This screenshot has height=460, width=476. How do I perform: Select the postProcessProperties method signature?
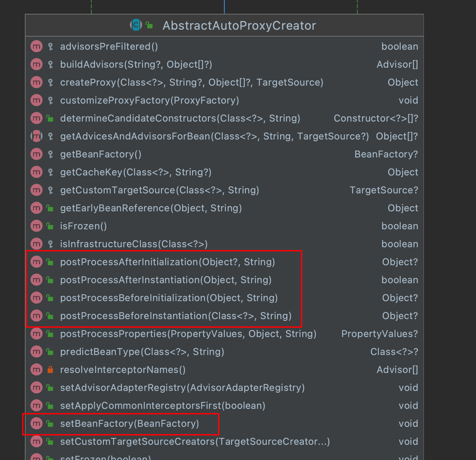click(188, 334)
